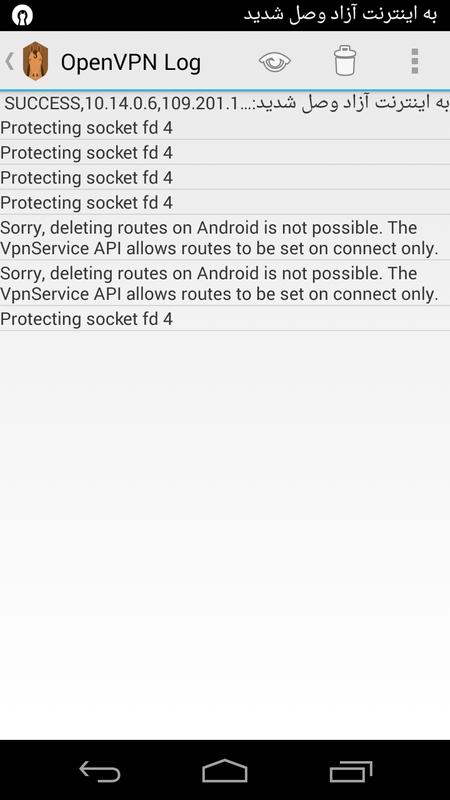The width and height of the screenshot is (450, 800).
Task: Select the SUCCESS,10.14.0.6 log entry
Action: click(225, 103)
